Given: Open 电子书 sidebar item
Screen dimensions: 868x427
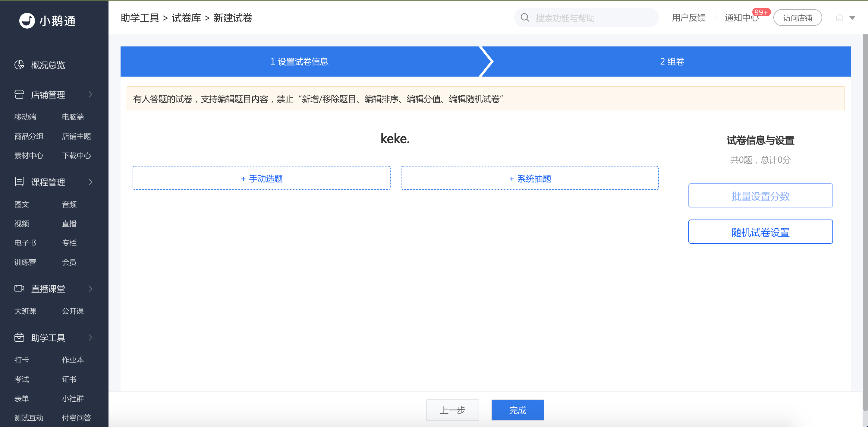Looking at the screenshot, I should 25,243.
